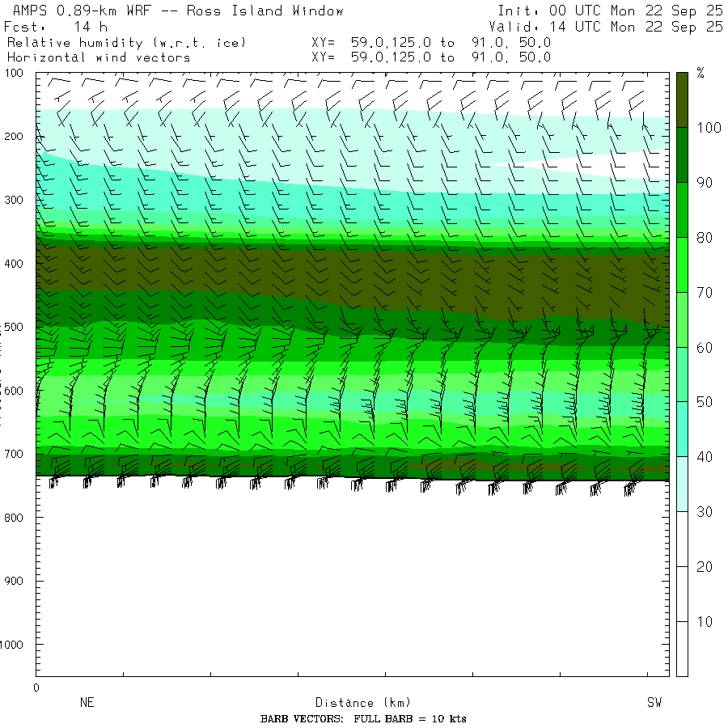Click the "Distance (km)" axis title
Viewport: 728px width, 728px height.
click(x=363, y=703)
